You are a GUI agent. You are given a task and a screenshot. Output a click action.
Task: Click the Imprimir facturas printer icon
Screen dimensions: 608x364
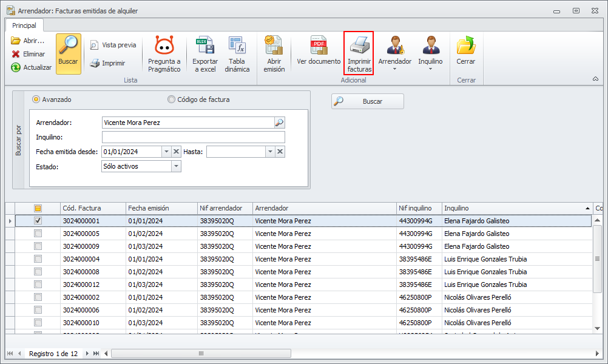(359, 46)
